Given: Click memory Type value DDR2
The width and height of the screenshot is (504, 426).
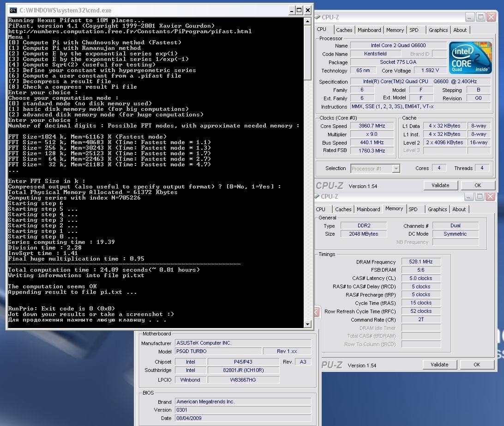Looking at the screenshot, I should click(x=364, y=225).
